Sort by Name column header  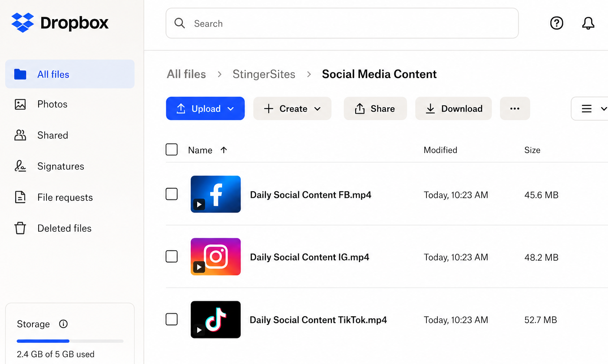(x=200, y=150)
